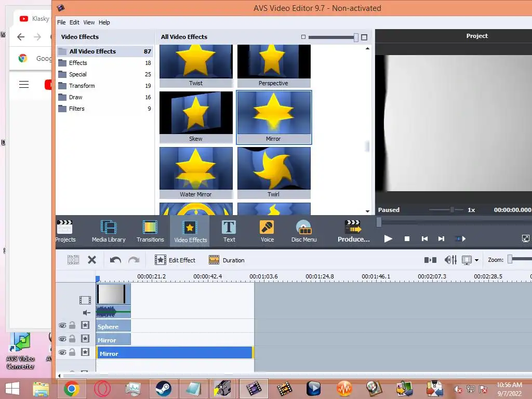Viewport: 532px width, 399px height.
Task: Select the Mirror effect thumbnail
Action: (x=274, y=117)
